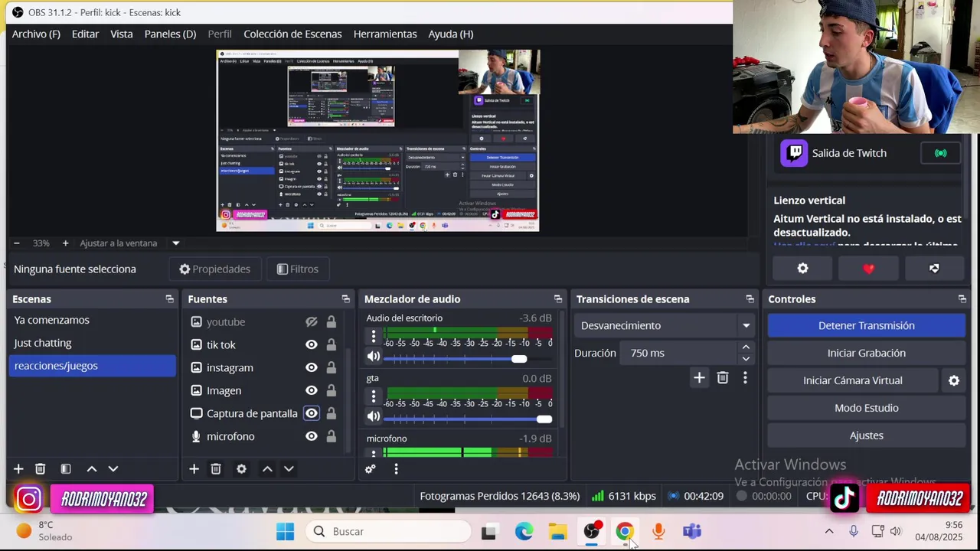The height and width of the screenshot is (551, 980).
Task: Increase transition duration stepper up arrow
Action: pyautogui.click(x=746, y=347)
